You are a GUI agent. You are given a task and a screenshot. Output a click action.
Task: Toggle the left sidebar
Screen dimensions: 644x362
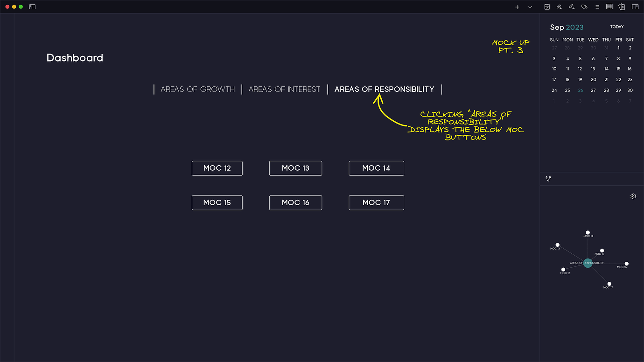[32, 7]
